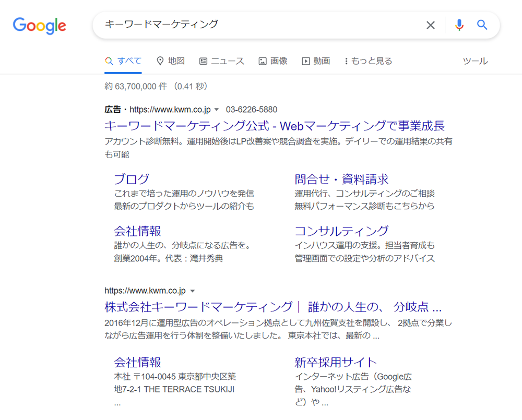Open the 株式会社キーワードマーケティング result title

pos(273,307)
